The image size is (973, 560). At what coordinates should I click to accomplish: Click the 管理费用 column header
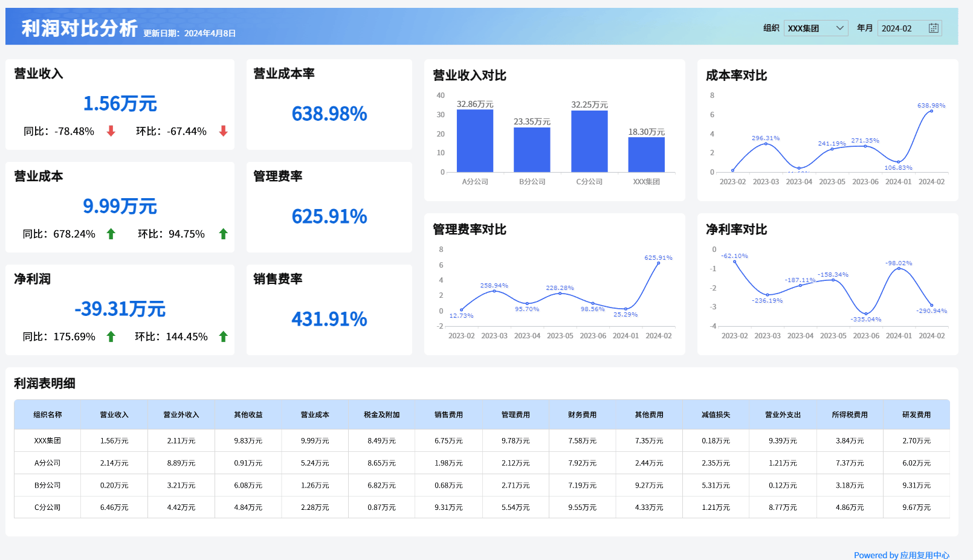click(516, 414)
